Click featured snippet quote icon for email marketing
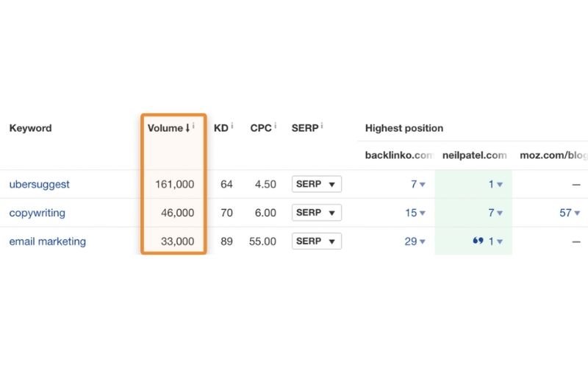 point(478,241)
